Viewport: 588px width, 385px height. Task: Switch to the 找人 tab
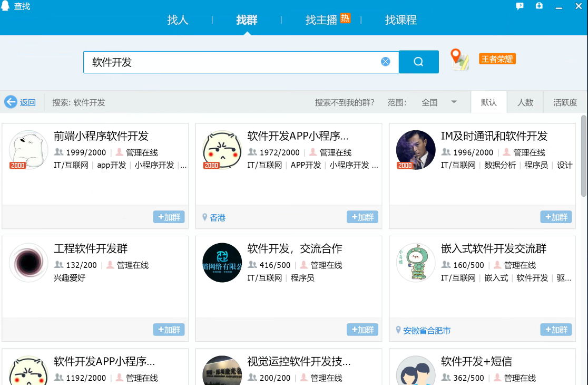tap(178, 20)
